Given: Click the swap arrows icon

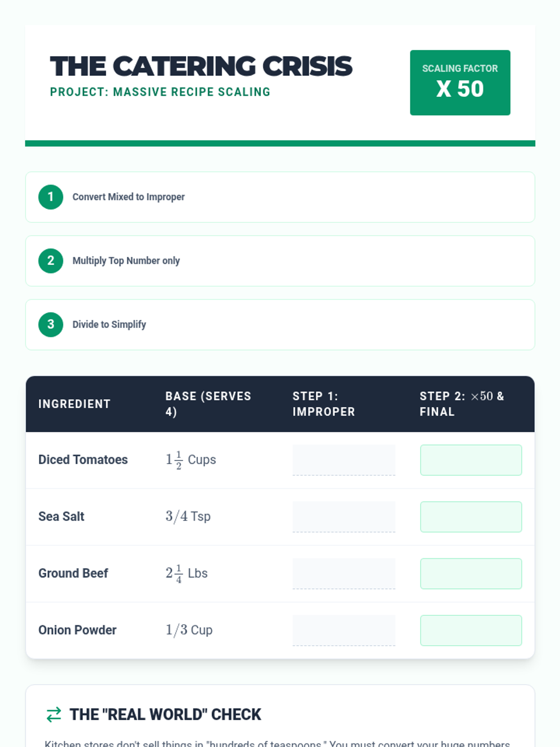Looking at the screenshot, I should pyautogui.click(x=54, y=714).
